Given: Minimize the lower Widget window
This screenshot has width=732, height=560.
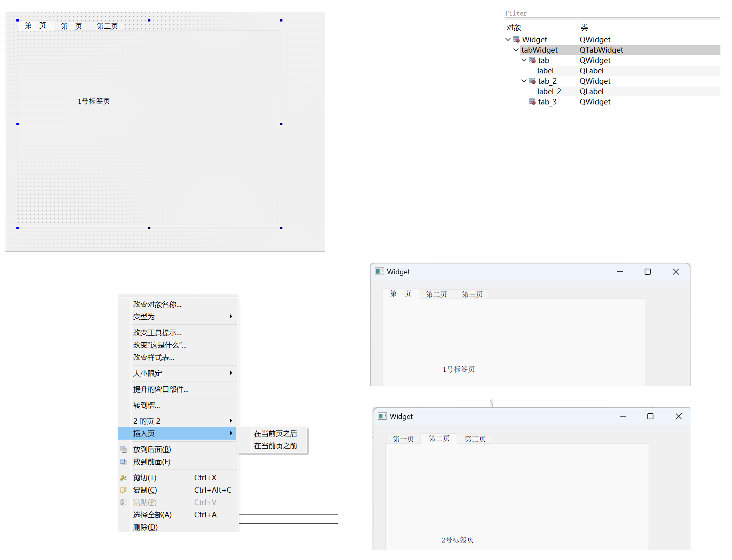Looking at the screenshot, I should [623, 416].
